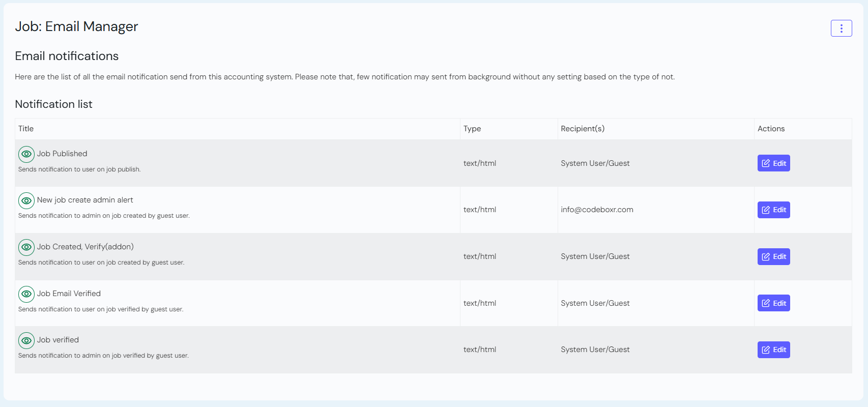Click eye icon beside Job verified
Screen dimensions: 868x407
pos(26,340)
